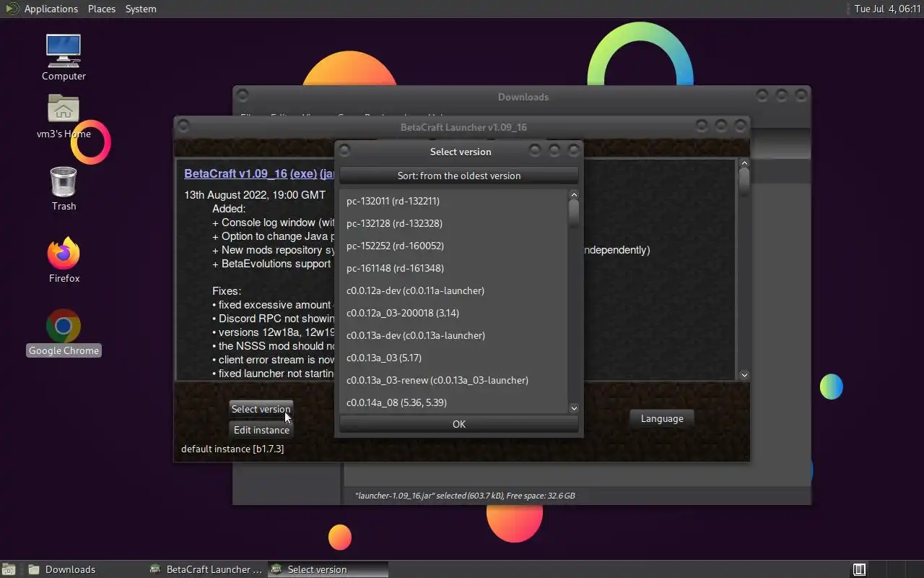Open the Downloads window menu button
The height and width of the screenshot is (578, 924).
[x=243, y=95]
